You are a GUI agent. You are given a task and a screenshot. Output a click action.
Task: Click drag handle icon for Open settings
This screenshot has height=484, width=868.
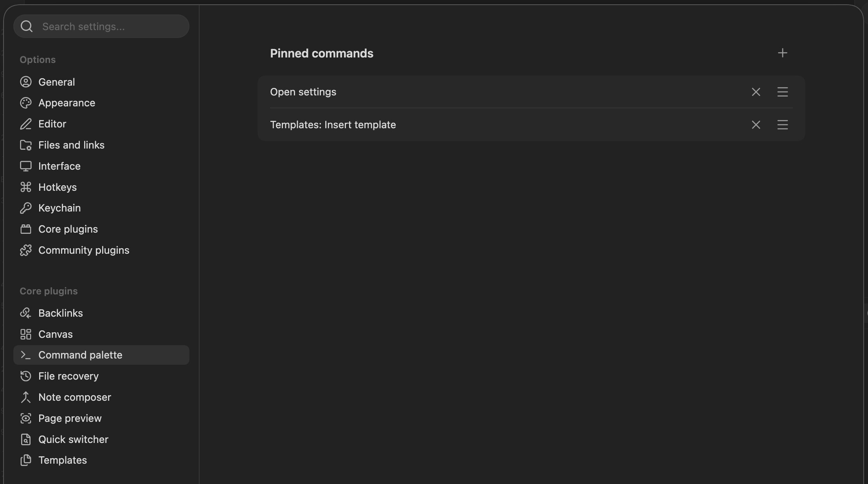pos(782,92)
